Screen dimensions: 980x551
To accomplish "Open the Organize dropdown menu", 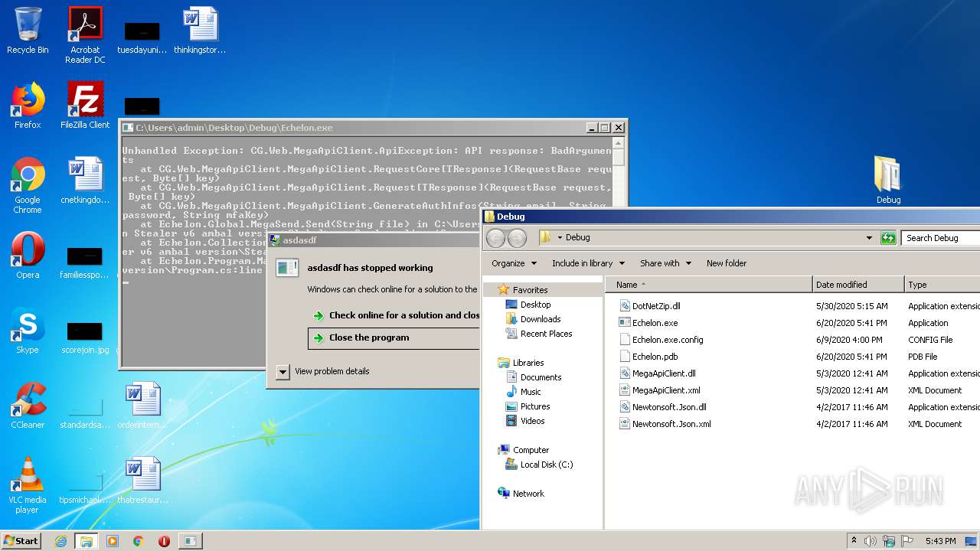I will [514, 263].
